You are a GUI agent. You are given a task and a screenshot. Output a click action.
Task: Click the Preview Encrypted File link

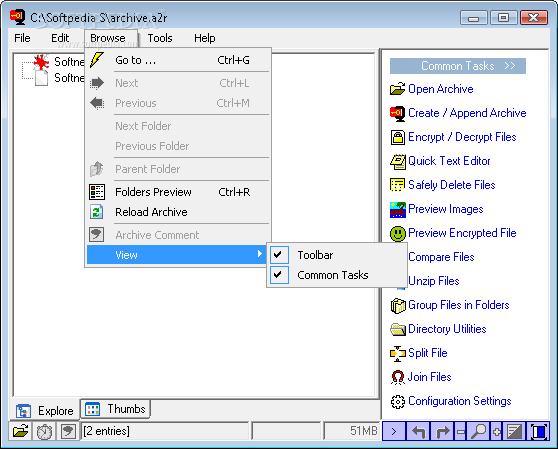coord(462,233)
